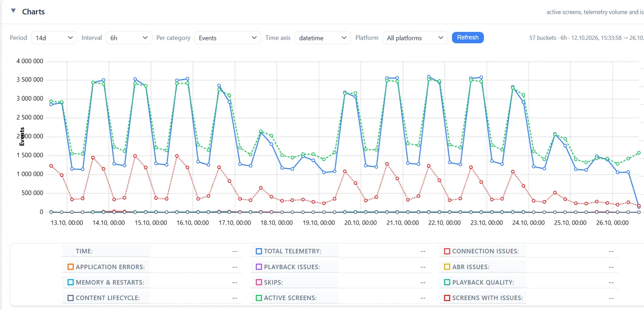This screenshot has height=310, width=644.
Task: Toggle the Memory & Restarts legend swatch
Action: [x=70, y=282]
